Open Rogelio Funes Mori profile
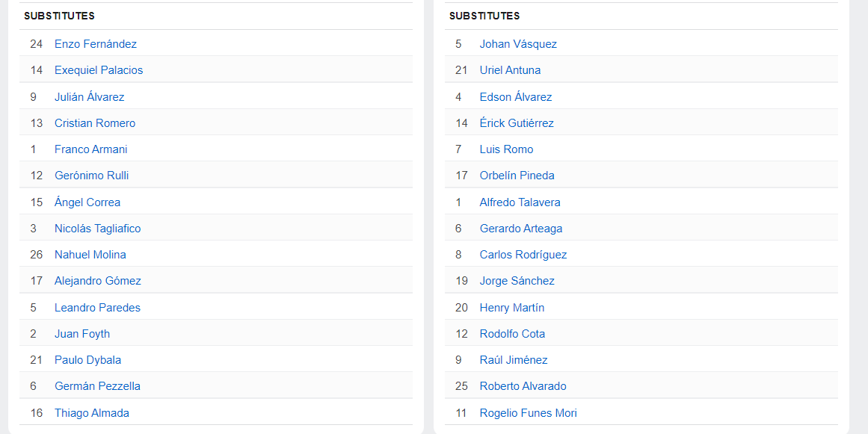Image resolution: width=868 pixels, height=434 pixels. point(528,412)
